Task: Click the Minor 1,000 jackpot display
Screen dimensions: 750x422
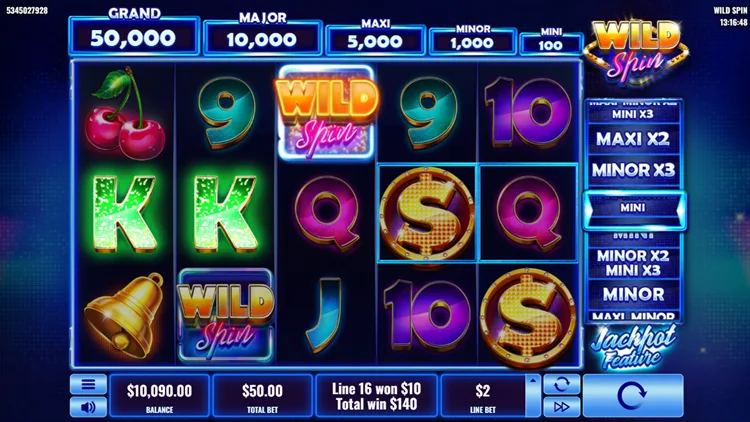Action: click(x=473, y=42)
